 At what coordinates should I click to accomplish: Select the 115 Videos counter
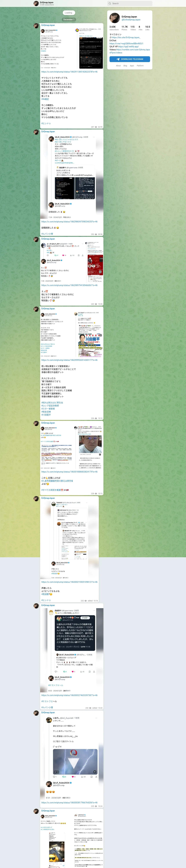coord(133,28)
